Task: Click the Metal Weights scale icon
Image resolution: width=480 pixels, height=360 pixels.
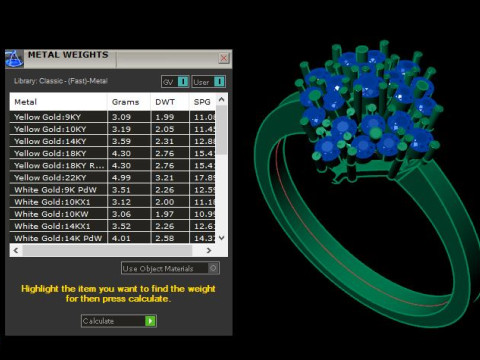Action: click(x=14, y=59)
